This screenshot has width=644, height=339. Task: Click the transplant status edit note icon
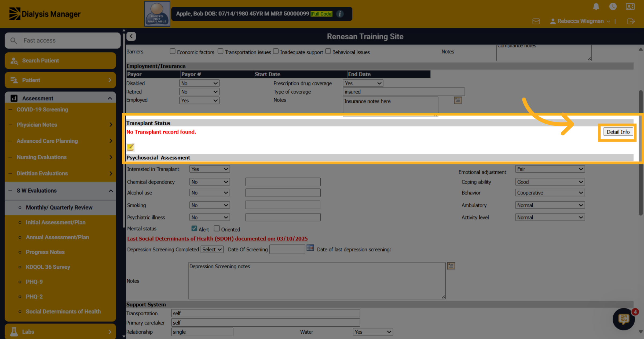click(130, 147)
